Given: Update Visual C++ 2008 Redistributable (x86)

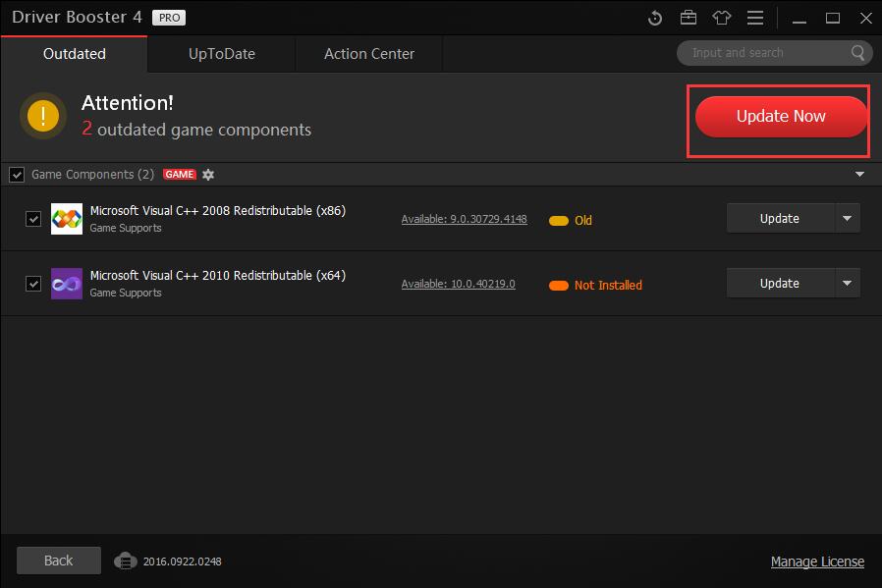Looking at the screenshot, I should pos(780,218).
